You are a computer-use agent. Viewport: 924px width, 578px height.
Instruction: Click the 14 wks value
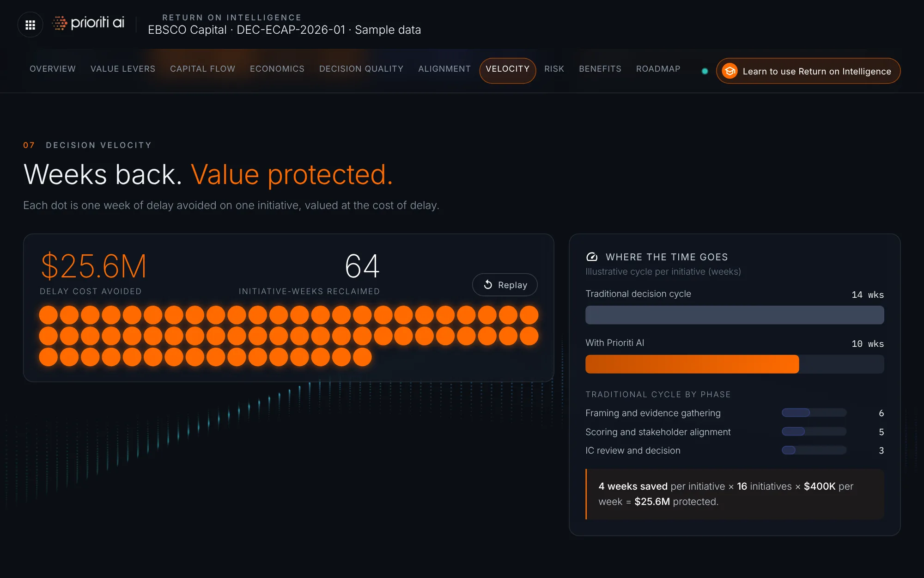coord(868,295)
